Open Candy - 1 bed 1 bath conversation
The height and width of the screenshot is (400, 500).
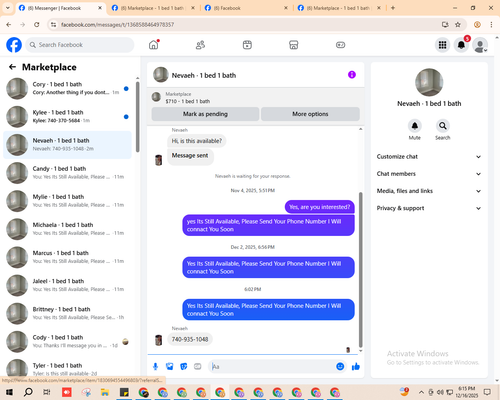point(68,173)
